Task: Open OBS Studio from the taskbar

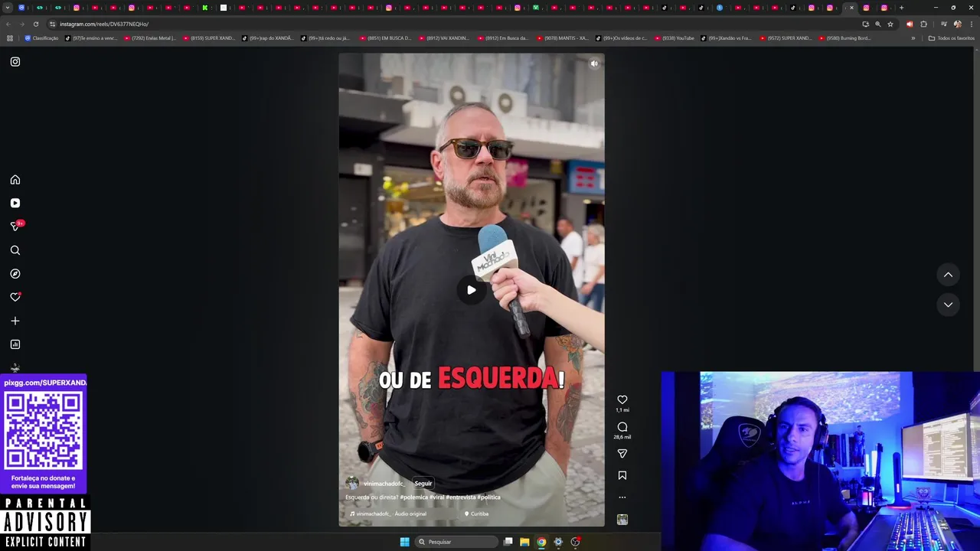Action: tap(575, 542)
